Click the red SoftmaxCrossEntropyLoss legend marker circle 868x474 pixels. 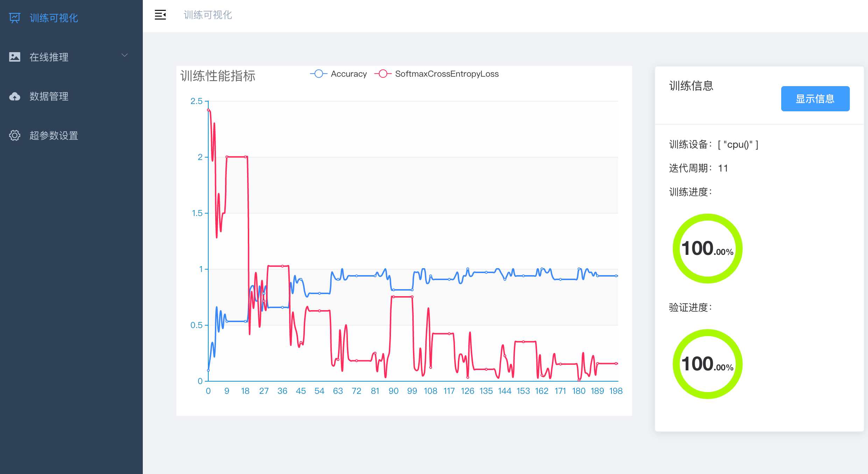click(x=383, y=74)
